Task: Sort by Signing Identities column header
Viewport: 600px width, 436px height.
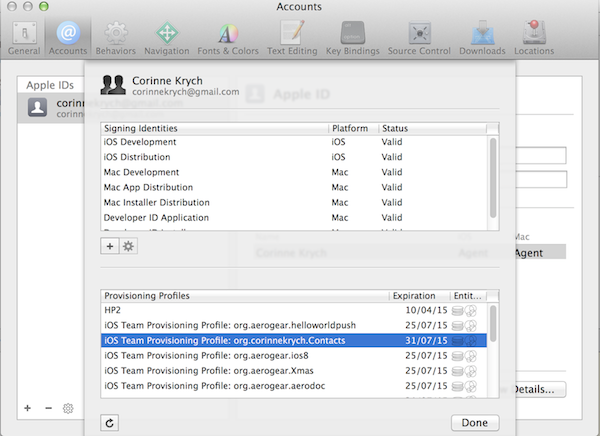Action: click(x=215, y=128)
